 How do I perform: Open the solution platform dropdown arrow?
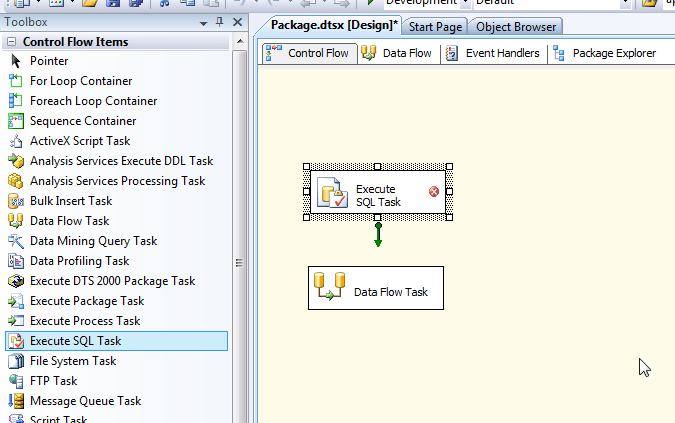(x=625, y=3)
